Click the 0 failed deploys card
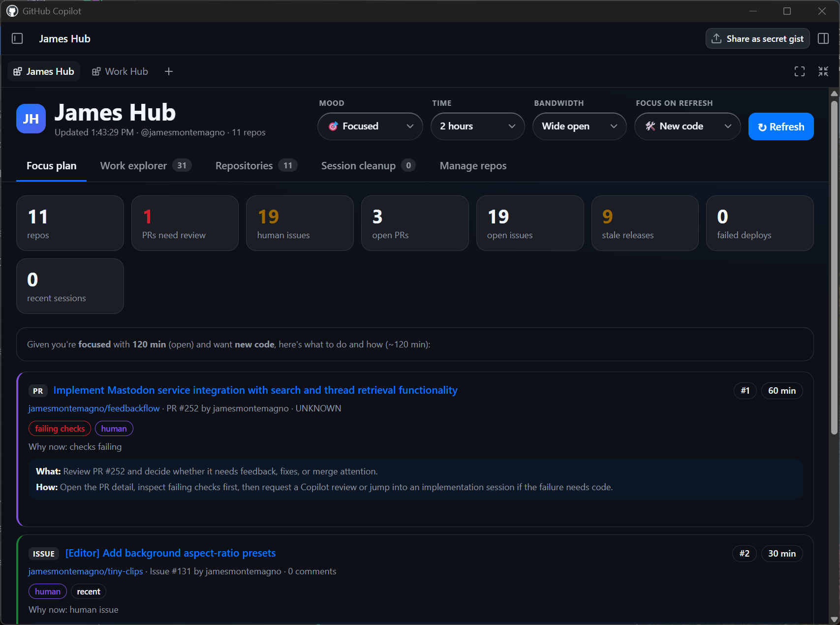The height and width of the screenshot is (625, 840). pos(760,223)
